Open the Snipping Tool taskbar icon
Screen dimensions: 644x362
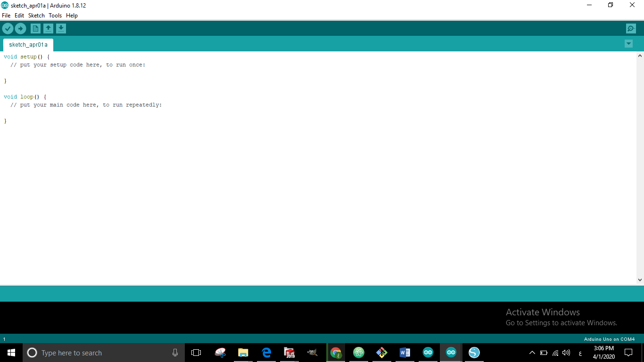(x=220, y=353)
